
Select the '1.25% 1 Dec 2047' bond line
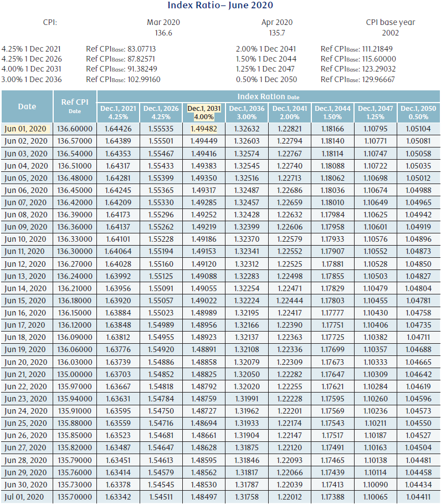click(265, 69)
